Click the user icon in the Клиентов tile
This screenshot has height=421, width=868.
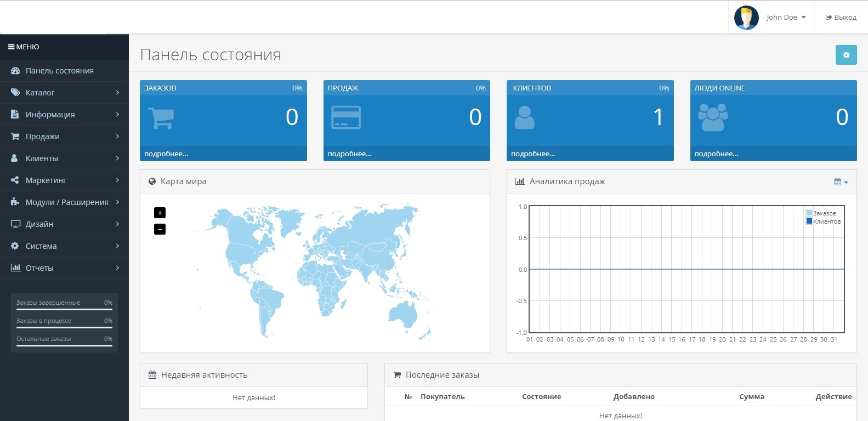(x=524, y=117)
